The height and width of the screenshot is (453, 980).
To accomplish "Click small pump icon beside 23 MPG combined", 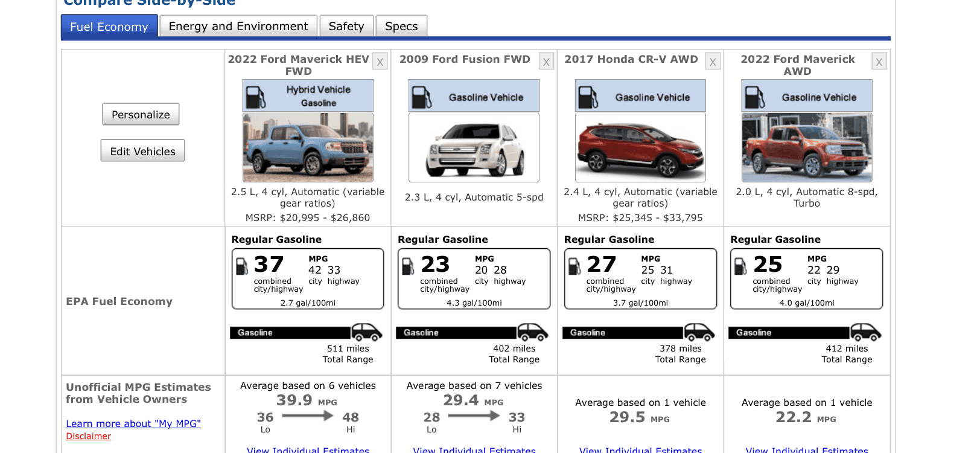I will point(409,266).
